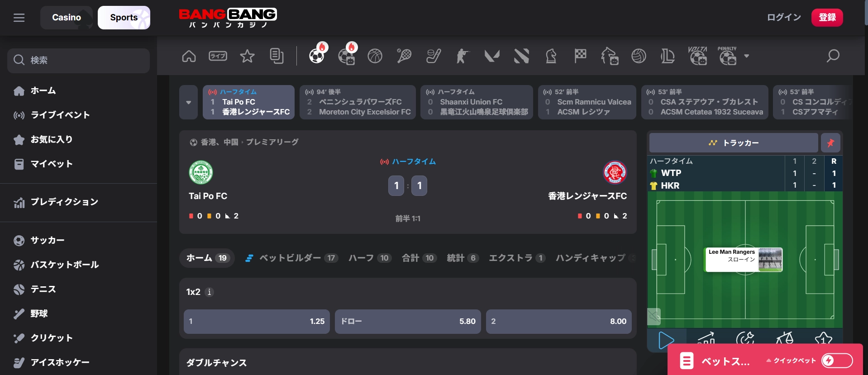Image resolution: width=868 pixels, height=375 pixels.
Task: Select the エクストラ markets tab
Action: click(517, 258)
